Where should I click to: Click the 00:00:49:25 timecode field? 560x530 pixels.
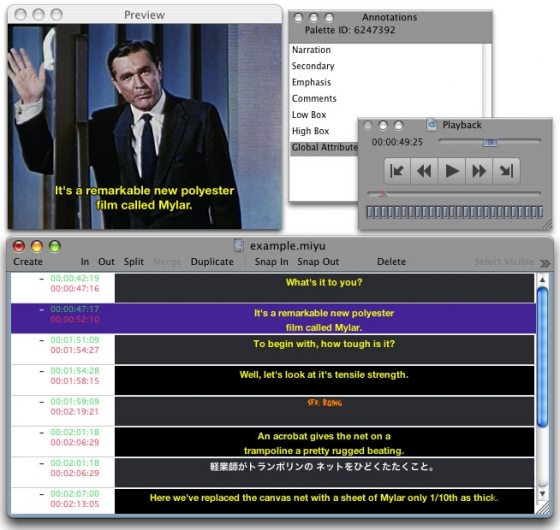(x=397, y=142)
